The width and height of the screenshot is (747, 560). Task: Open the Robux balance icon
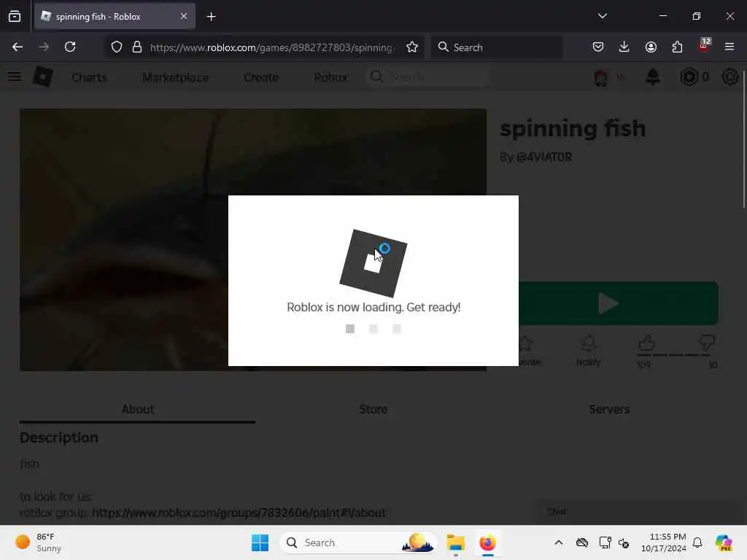(x=689, y=77)
